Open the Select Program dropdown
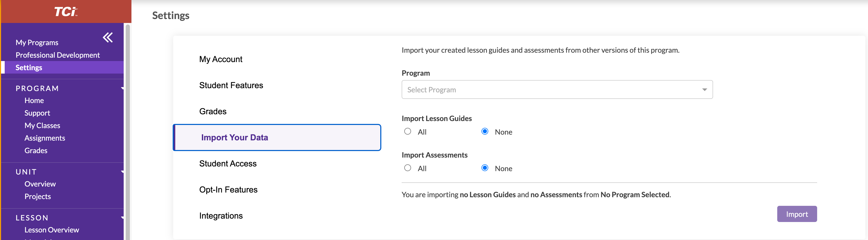Image resolution: width=868 pixels, height=240 pixels. [x=557, y=89]
